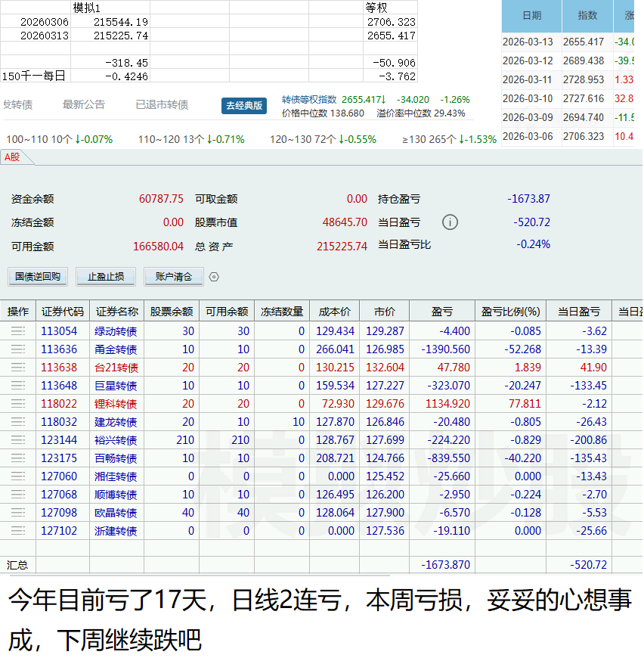The width and height of the screenshot is (644, 661).
Task: Open the 转债等权指数 link
Action: coord(310,100)
